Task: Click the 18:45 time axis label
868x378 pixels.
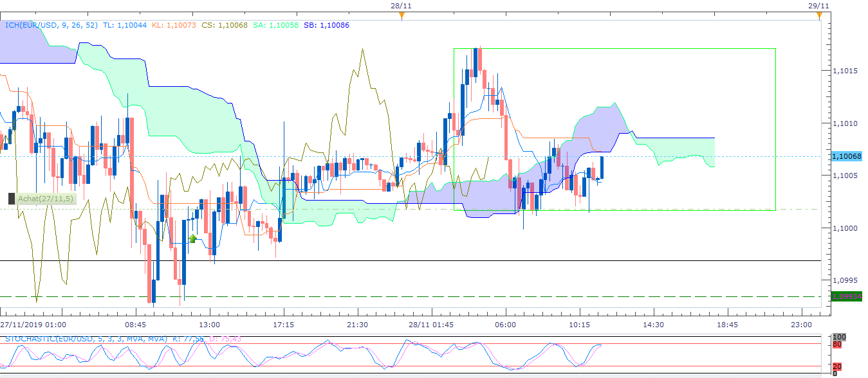Action: tap(727, 325)
